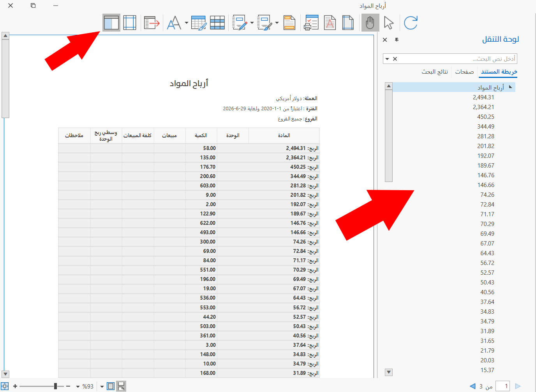
Task: Refresh the report with circular arrow
Action: [x=411, y=23]
